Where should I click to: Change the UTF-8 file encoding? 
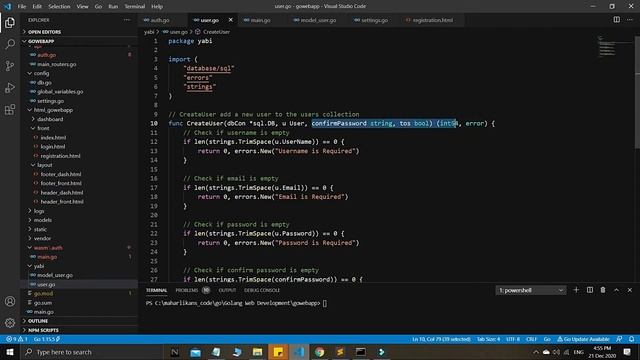click(x=513, y=339)
